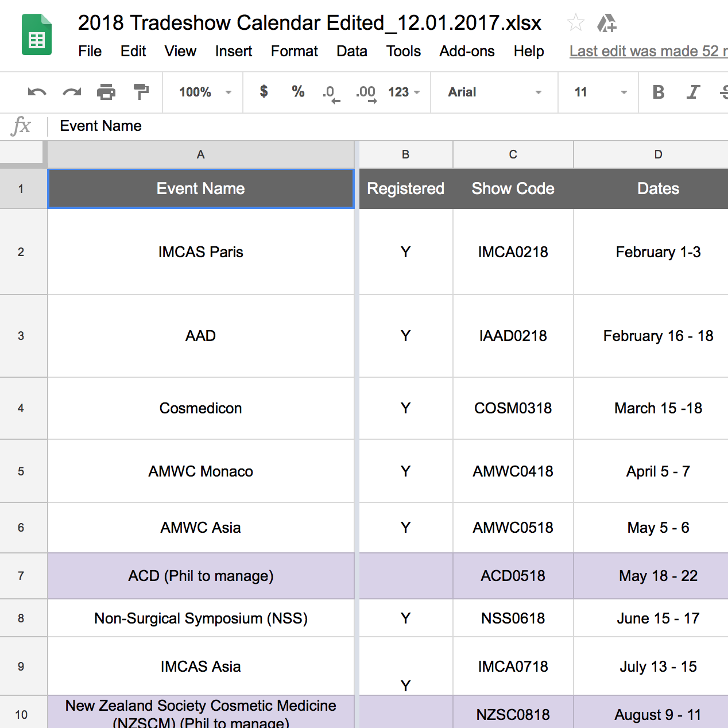Decrease decimal places
This screenshot has height=728, width=728.
(331, 93)
